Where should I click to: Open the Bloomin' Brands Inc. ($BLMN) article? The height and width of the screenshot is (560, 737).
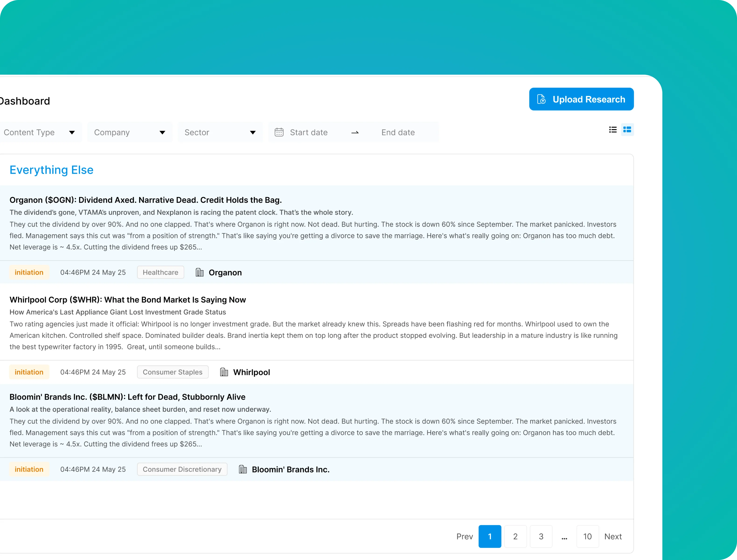[127, 397]
